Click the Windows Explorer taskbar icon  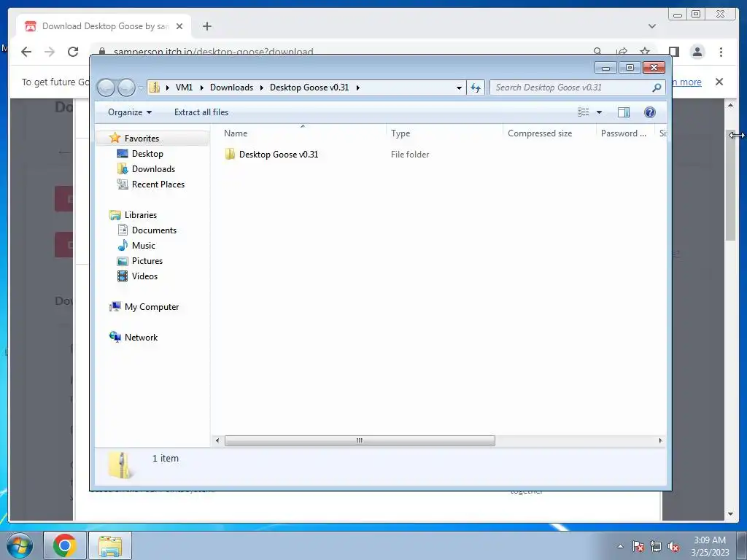110,545
